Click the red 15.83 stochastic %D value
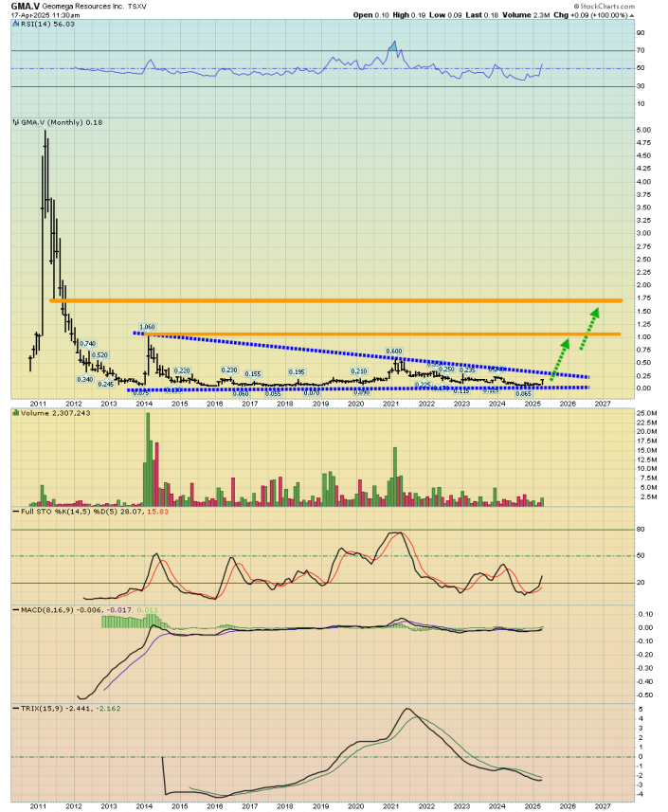 [158, 511]
